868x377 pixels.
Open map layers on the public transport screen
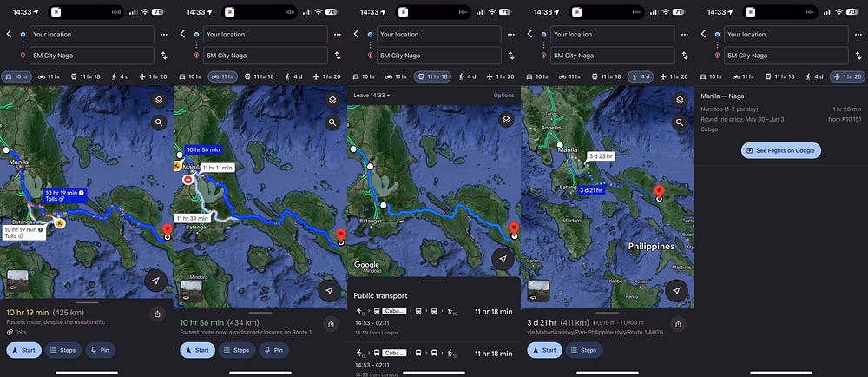click(506, 120)
